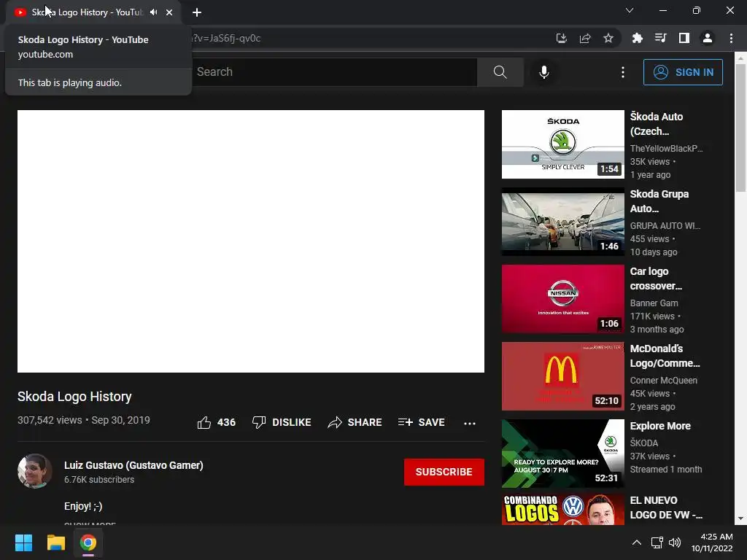Image resolution: width=747 pixels, height=560 pixels.
Task: Click the YouTube search field
Action: click(333, 72)
